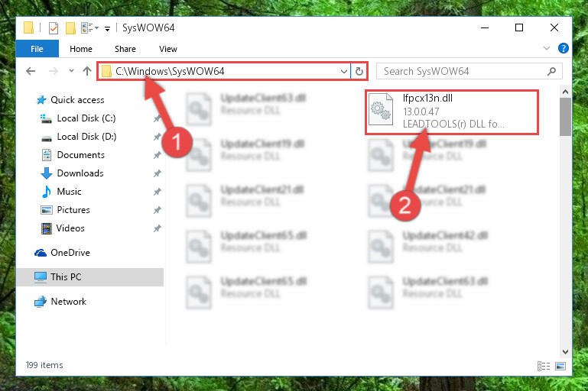The width and height of the screenshot is (588, 391).
Task: Switch to large icons view in status bar
Action: [x=560, y=366]
